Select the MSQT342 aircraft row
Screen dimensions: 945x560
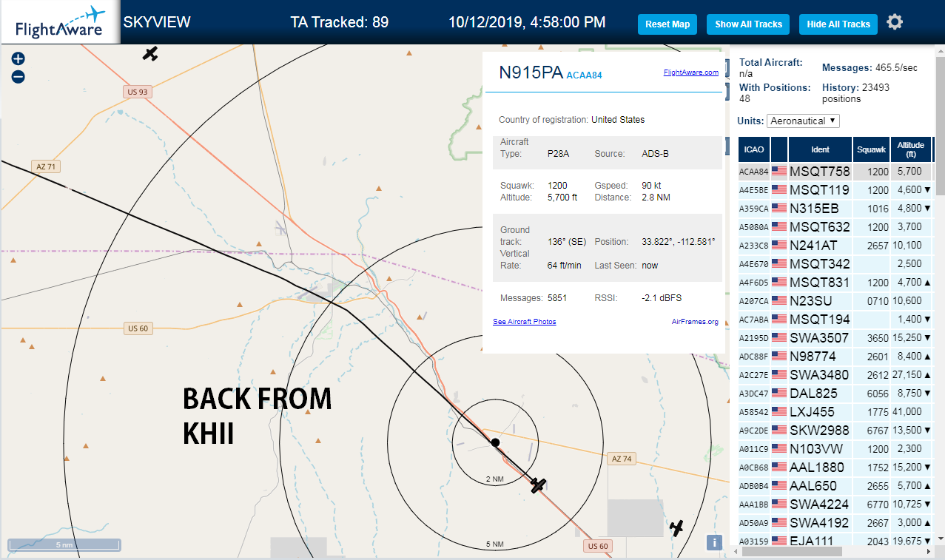tap(835, 263)
